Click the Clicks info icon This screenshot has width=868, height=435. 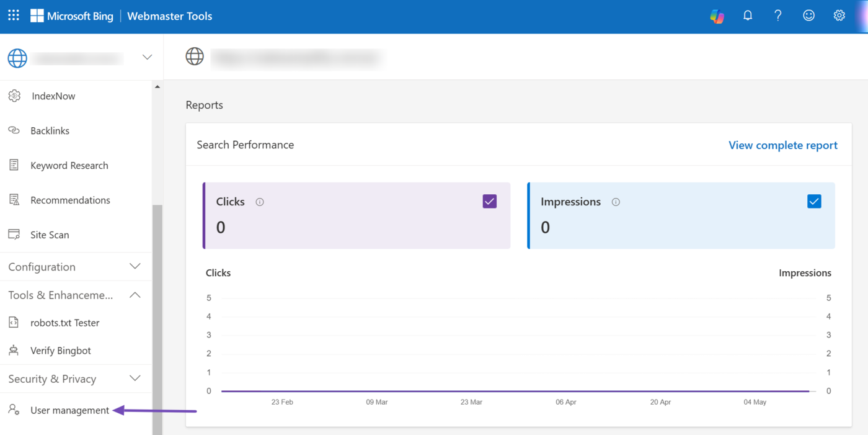click(260, 202)
